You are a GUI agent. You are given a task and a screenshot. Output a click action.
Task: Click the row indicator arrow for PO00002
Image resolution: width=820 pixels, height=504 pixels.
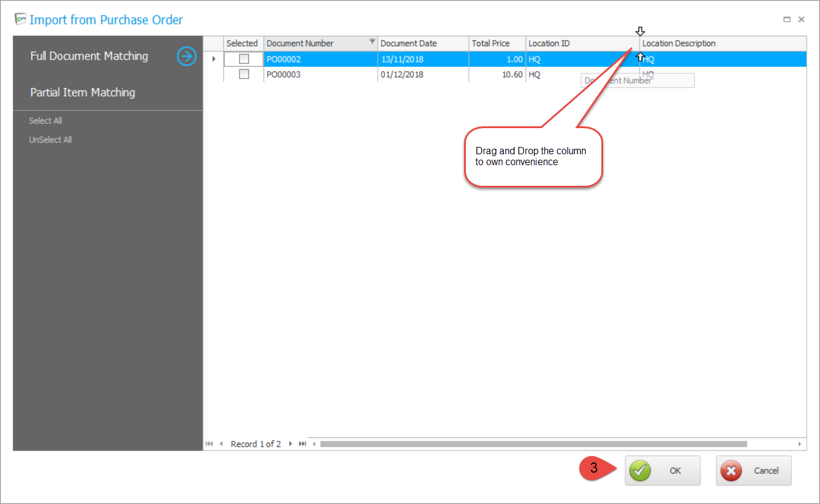(x=213, y=59)
